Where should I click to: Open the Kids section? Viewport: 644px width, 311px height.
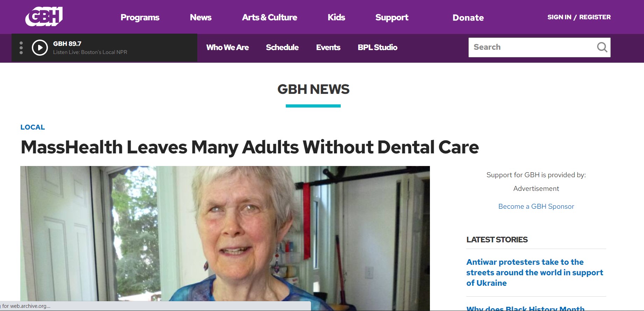pyautogui.click(x=336, y=18)
